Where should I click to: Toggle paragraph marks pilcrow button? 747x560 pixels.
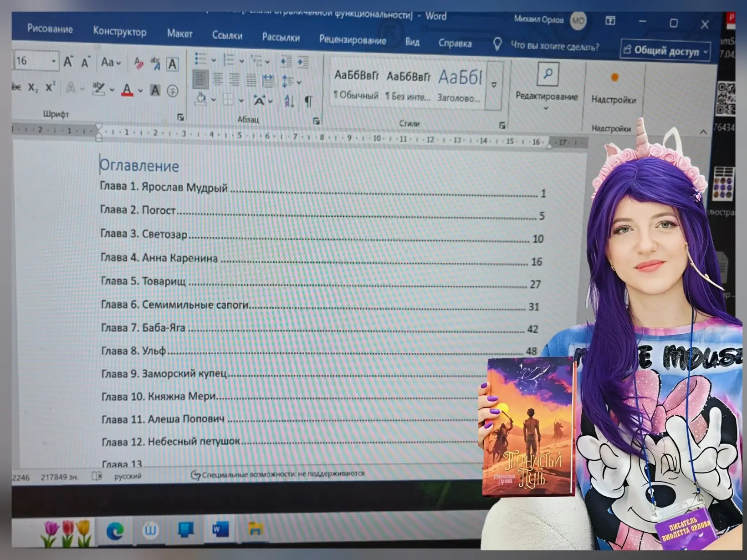click(x=308, y=102)
